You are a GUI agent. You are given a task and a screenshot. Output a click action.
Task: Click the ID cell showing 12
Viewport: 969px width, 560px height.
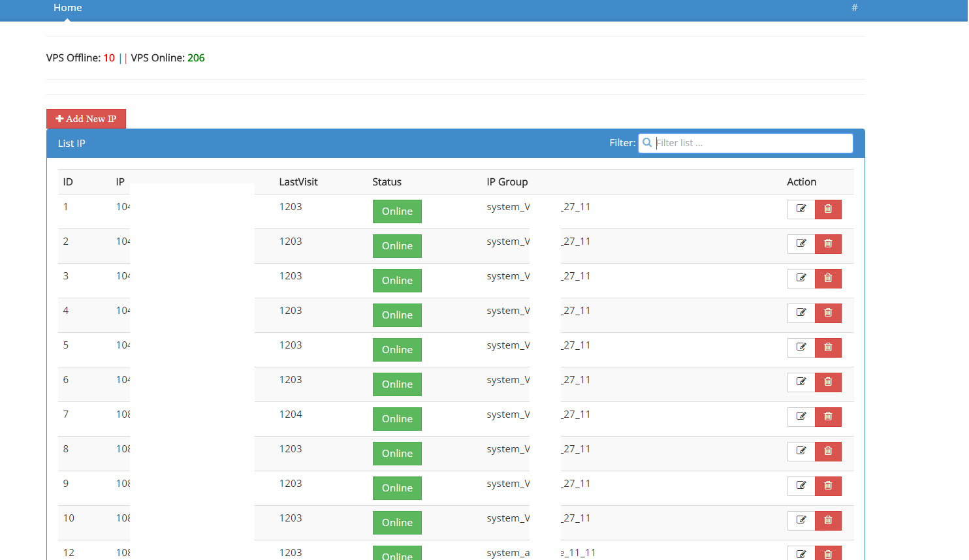point(69,553)
